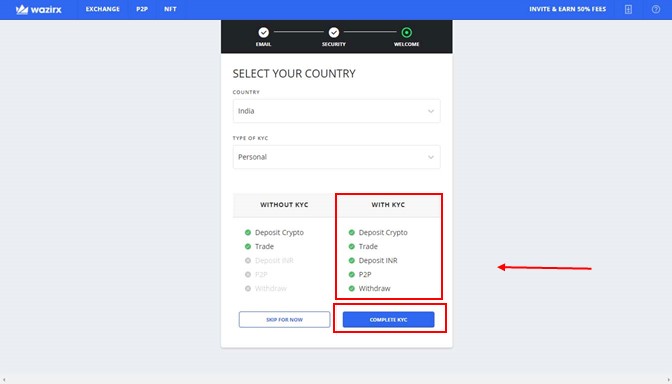Open Invite & Earn 50% Fees link

pos(567,9)
